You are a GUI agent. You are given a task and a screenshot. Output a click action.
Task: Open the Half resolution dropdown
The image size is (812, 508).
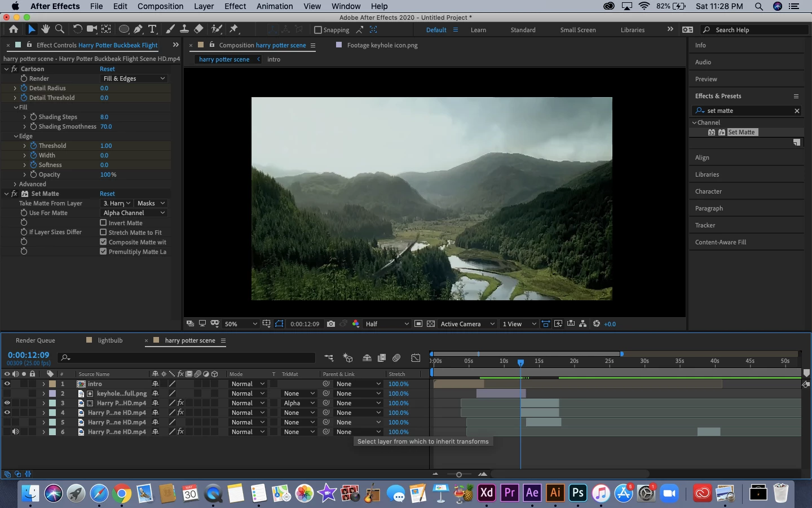(387, 324)
